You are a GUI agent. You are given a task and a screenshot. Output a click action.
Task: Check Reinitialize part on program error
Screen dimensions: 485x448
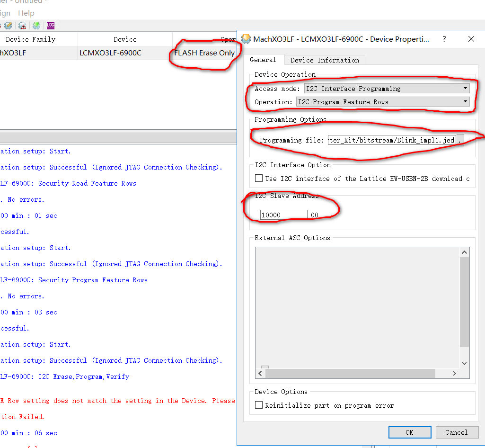pyautogui.click(x=258, y=405)
